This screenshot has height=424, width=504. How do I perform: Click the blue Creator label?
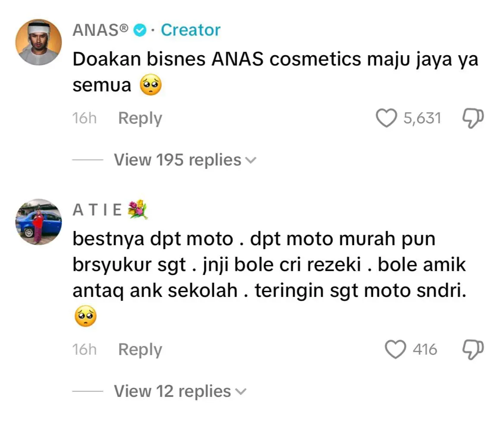tap(191, 30)
